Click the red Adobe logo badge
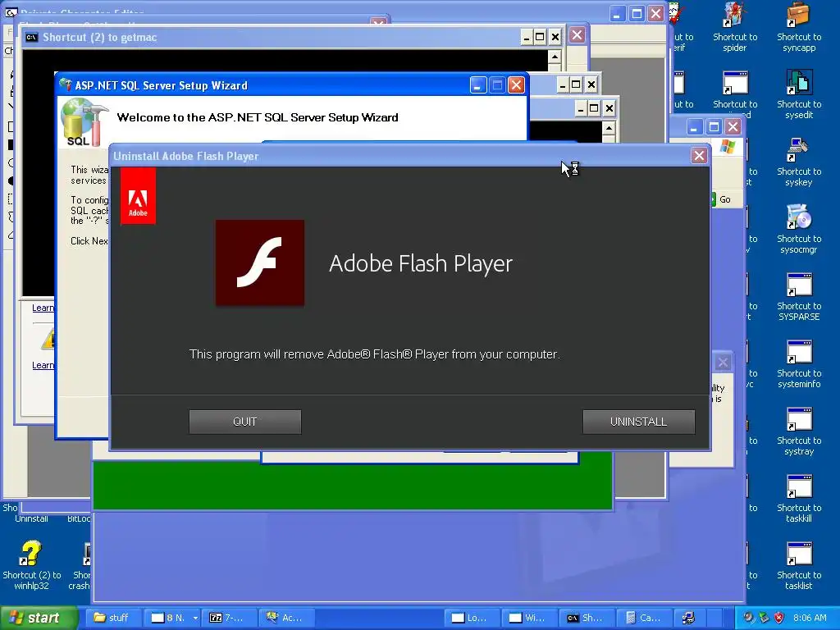840x630 pixels. [138, 196]
